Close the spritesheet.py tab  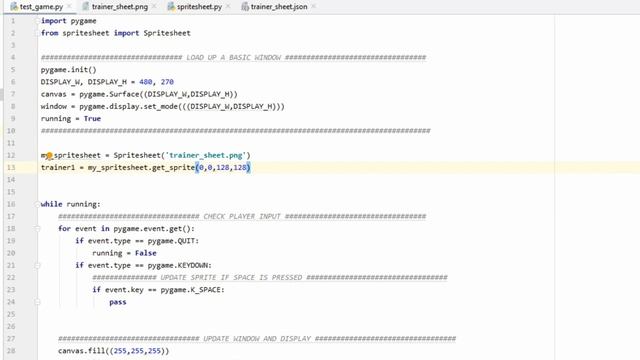(228, 7)
